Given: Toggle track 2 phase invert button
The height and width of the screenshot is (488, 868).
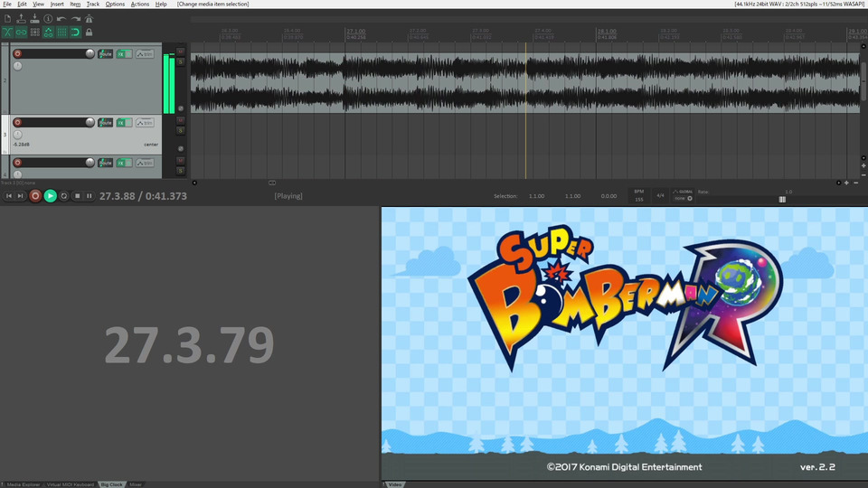Looking at the screenshot, I should pyautogui.click(x=181, y=108).
